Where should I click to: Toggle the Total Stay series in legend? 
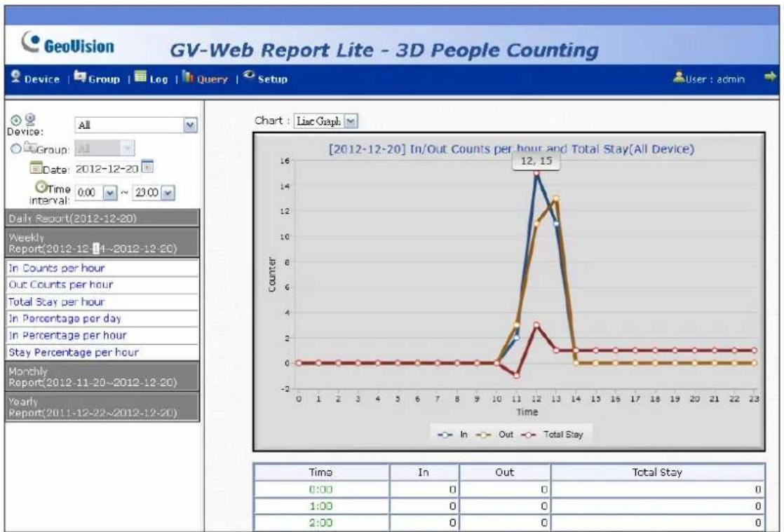pos(552,435)
